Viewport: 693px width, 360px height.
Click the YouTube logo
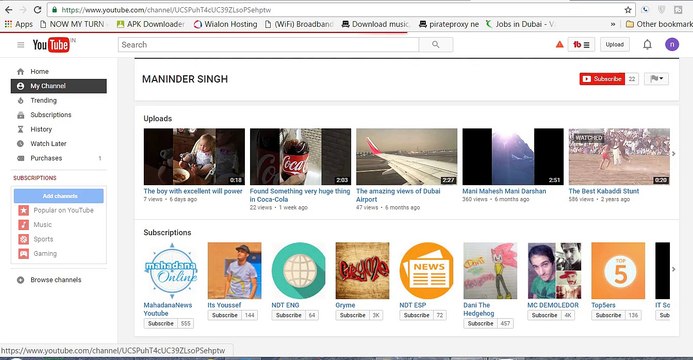tap(51, 45)
